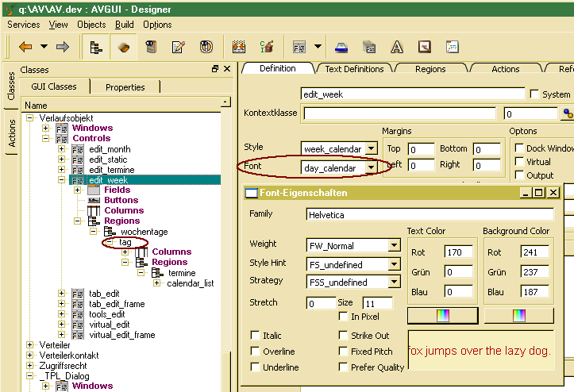Click the class tree view toolbar icon
This screenshot has height=392, width=574.
pyautogui.click(x=96, y=47)
